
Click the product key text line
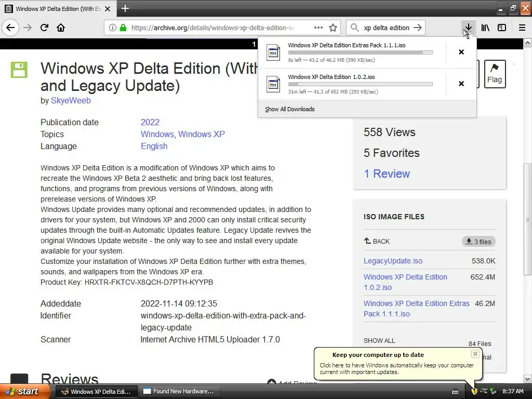127,282
